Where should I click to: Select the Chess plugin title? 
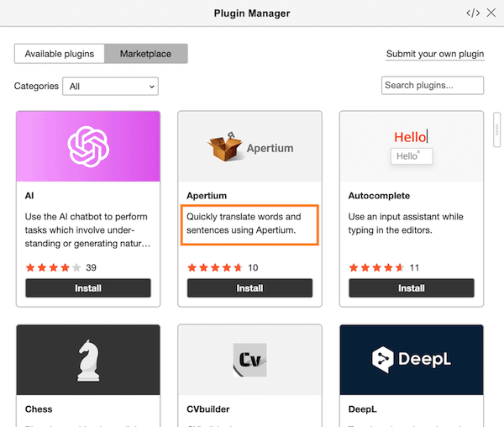click(x=39, y=409)
